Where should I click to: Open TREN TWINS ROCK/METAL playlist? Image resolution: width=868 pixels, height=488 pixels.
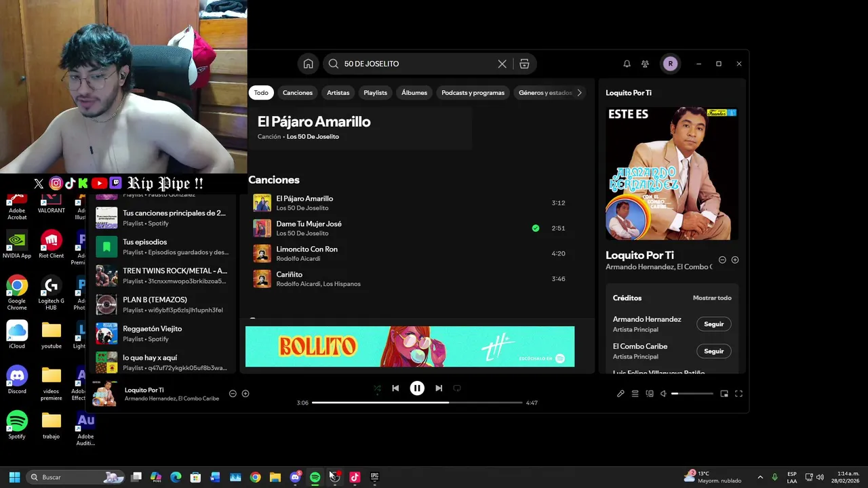162,275
